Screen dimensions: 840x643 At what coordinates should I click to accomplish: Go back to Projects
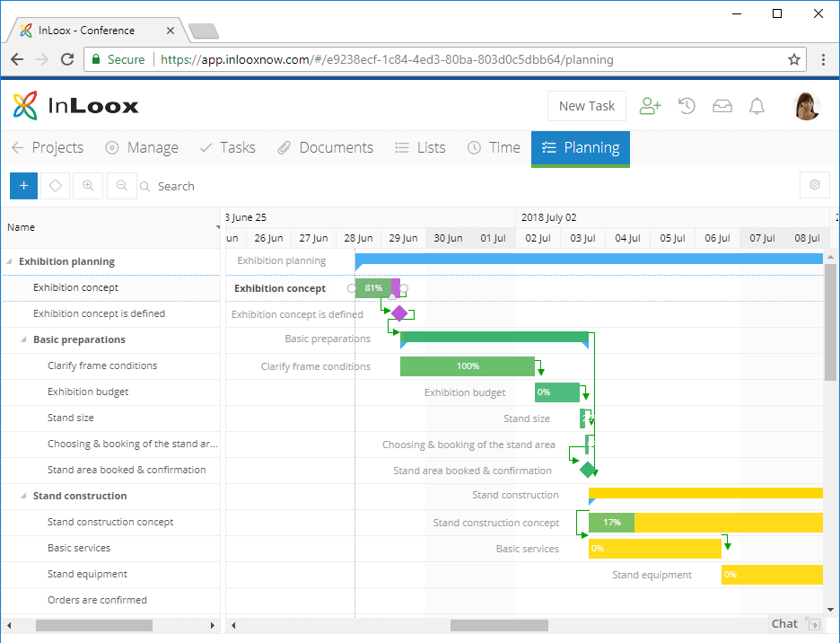coord(48,147)
